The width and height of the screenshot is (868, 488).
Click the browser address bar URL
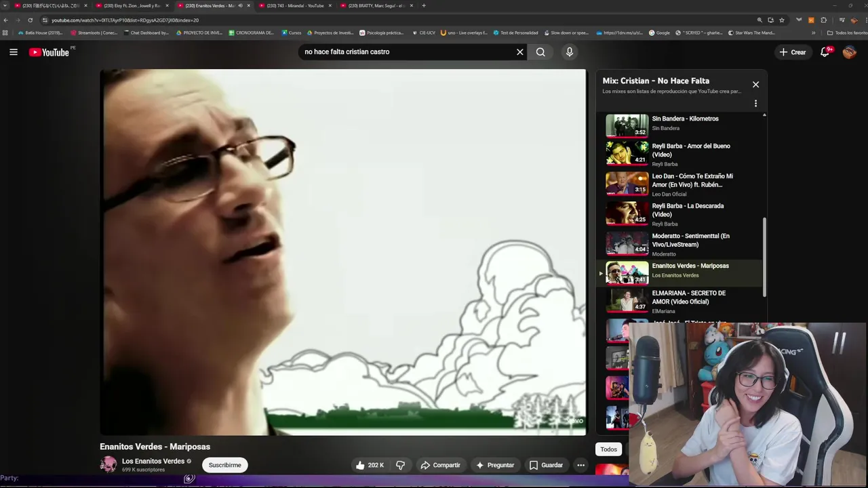(125, 20)
